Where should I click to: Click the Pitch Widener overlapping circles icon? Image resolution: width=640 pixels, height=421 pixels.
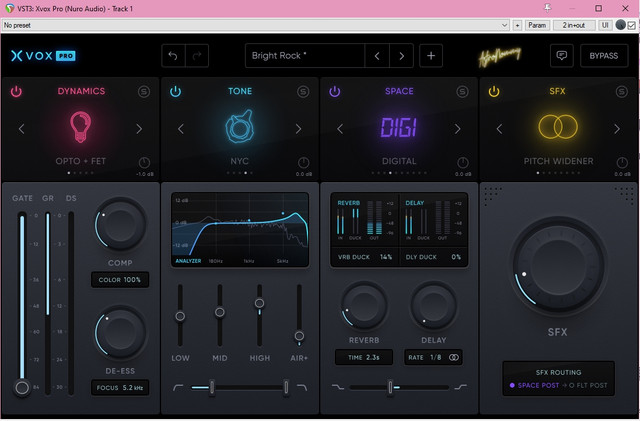point(558,127)
